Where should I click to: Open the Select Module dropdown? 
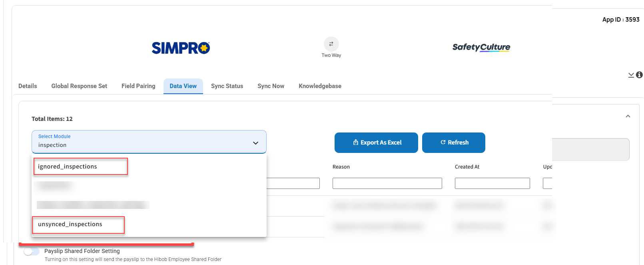point(149,142)
